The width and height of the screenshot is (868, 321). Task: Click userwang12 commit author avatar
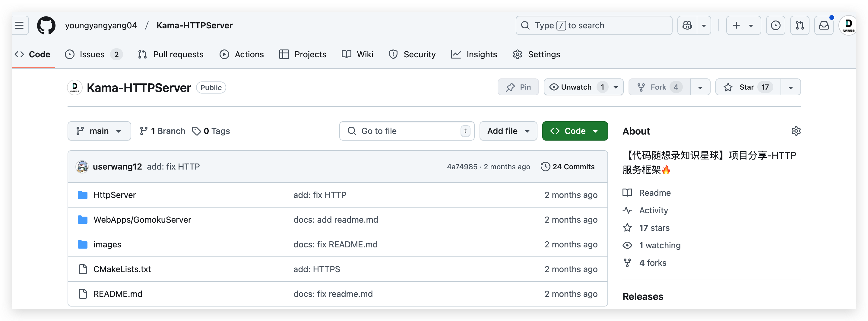click(x=82, y=167)
